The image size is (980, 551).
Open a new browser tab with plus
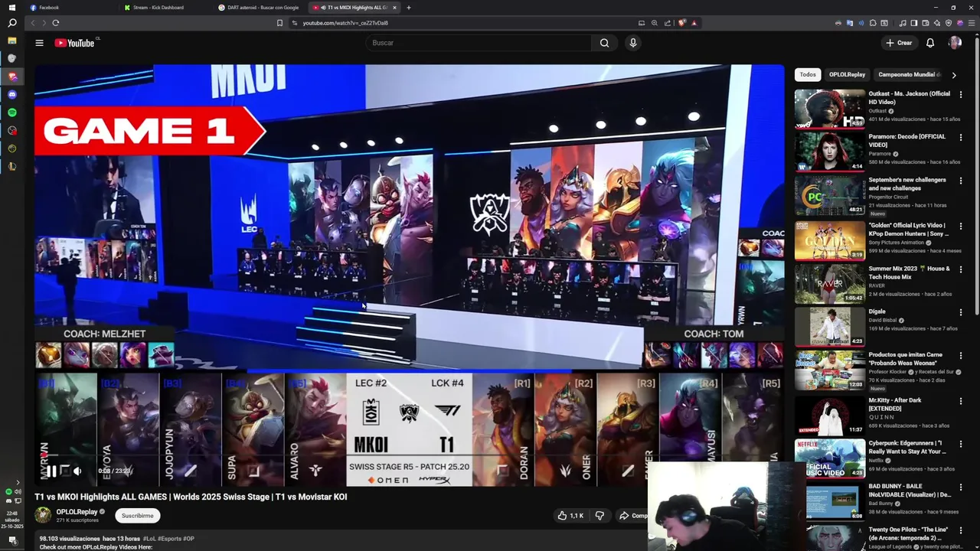click(x=409, y=8)
